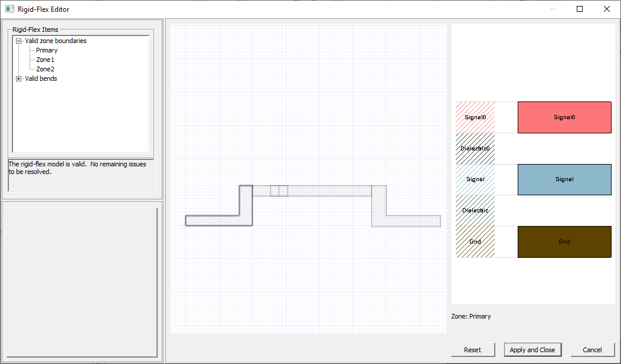This screenshot has width=621, height=364.
Task: Select Zone2 in the tree
Action: point(45,70)
